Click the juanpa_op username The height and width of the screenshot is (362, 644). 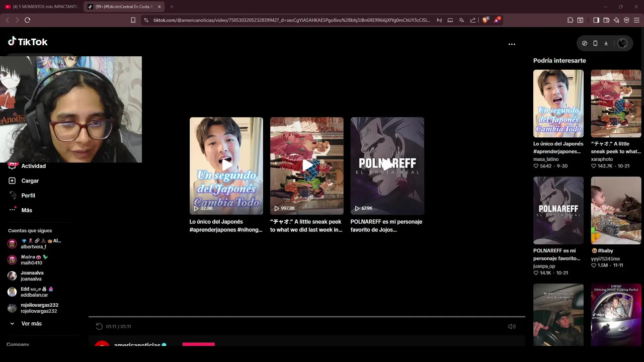point(544,266)
